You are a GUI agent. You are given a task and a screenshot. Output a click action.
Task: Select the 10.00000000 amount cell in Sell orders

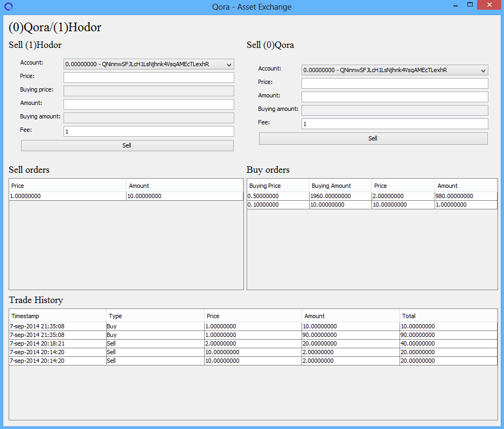pos(185,196)
